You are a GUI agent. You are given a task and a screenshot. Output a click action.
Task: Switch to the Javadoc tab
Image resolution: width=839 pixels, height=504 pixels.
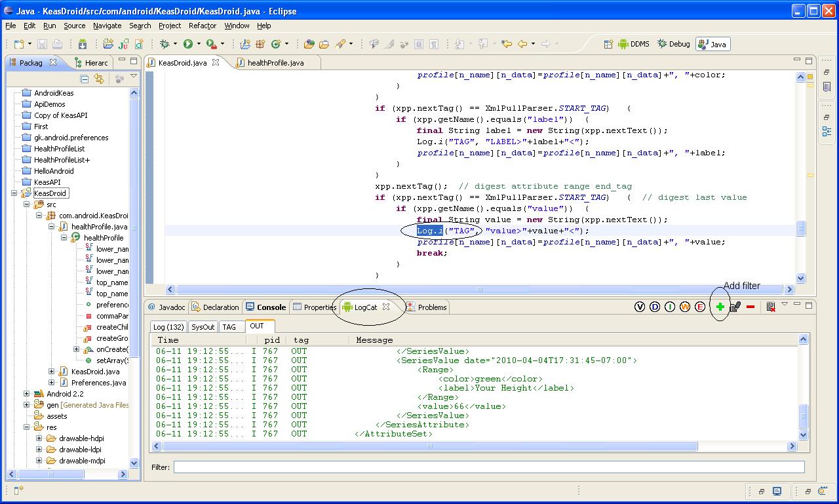tap(166, 307)
